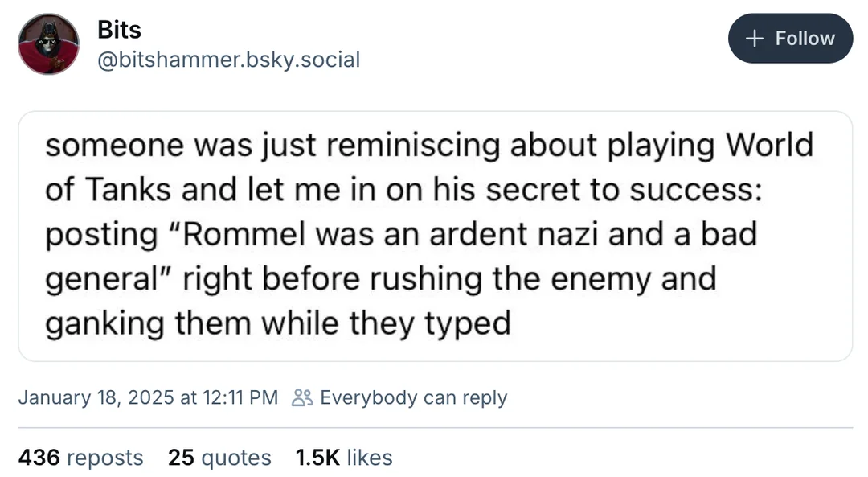Click the number 436 in post stats

tap(39, 458)
